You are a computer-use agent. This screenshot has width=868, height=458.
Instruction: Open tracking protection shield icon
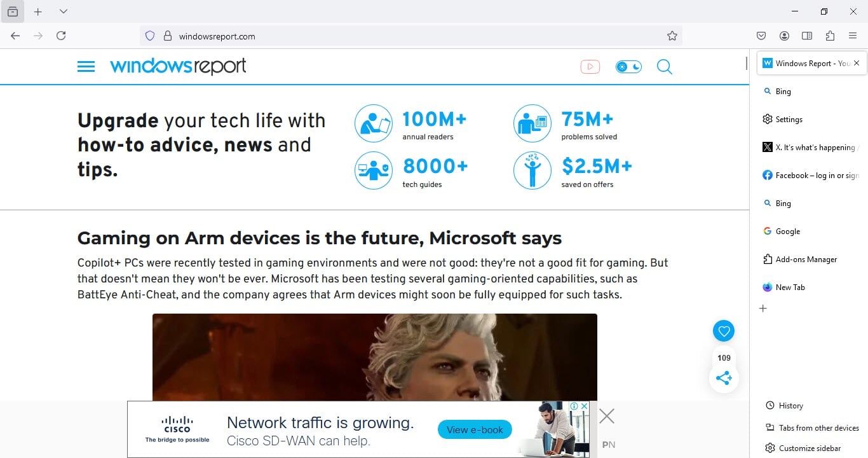coord(150,36)
